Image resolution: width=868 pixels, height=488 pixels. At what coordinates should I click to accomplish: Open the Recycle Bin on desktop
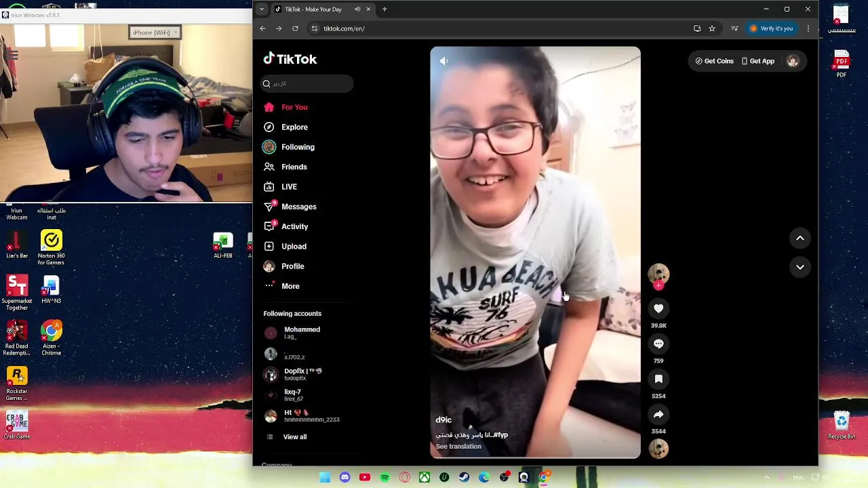click(x=842, y=426)
